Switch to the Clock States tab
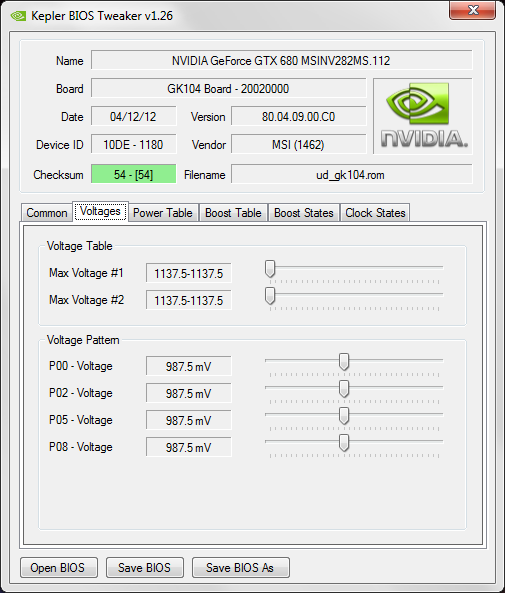Image resolution: width=505 pixels, height=593 pixels. point(375,213)
